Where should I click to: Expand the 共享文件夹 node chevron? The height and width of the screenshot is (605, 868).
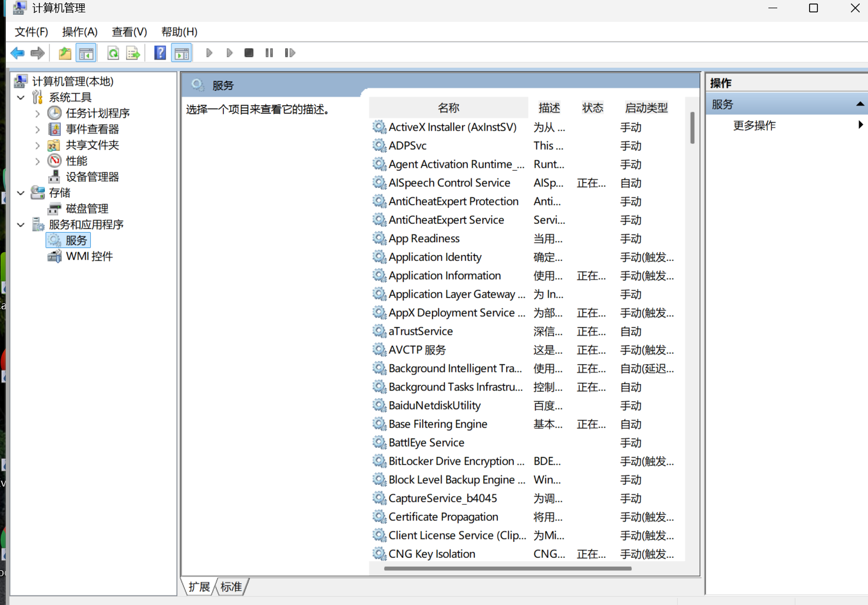[38, 145]
